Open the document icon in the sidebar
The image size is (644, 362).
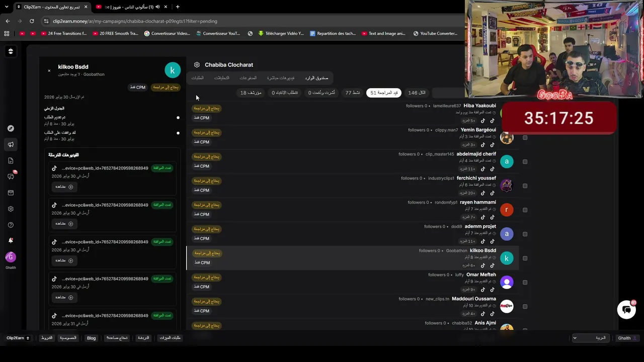pos(11,160)
